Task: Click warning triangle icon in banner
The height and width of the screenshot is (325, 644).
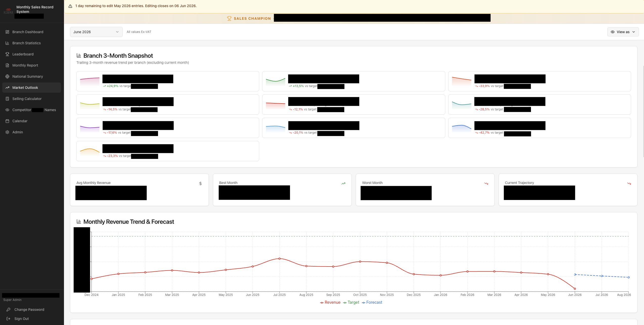Action: point(70,6)
